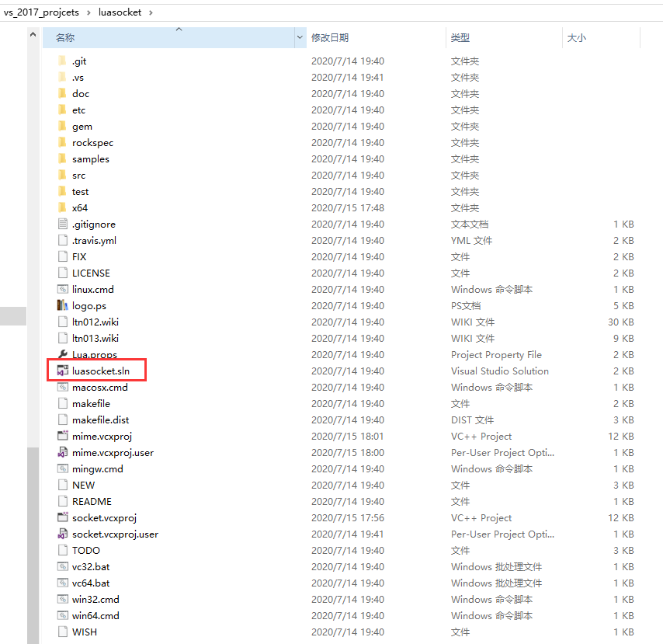Open the luasocket.sln Visual Studio solution
The height and width of the screenshot is (644, 663).
95,371
